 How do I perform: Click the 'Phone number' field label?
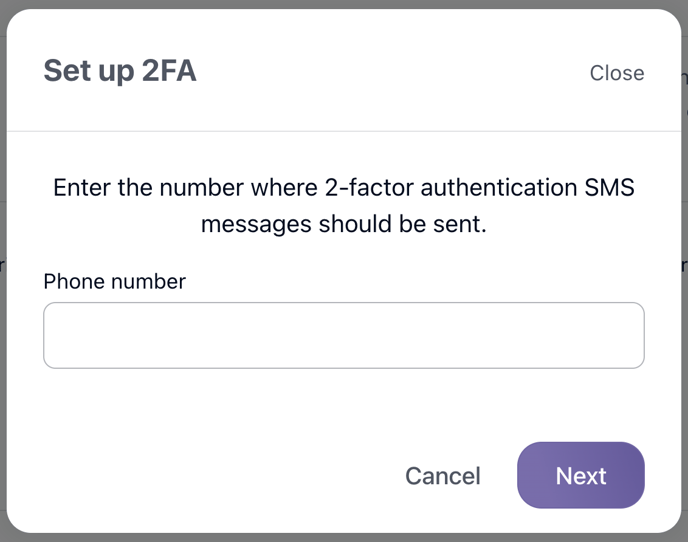114,281
